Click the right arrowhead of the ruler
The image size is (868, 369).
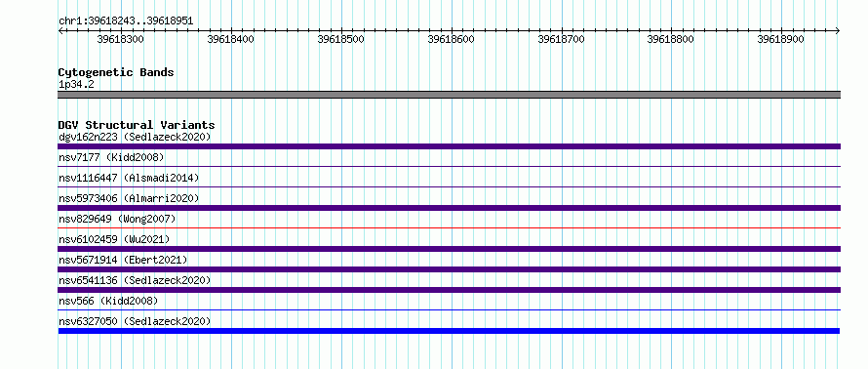(x=837, y=31)
